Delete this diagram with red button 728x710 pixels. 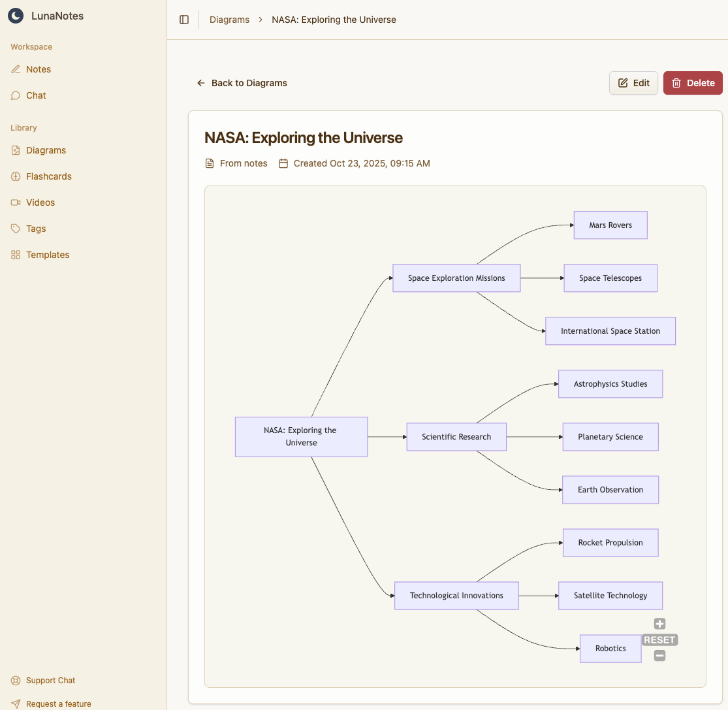click(693, 83)
